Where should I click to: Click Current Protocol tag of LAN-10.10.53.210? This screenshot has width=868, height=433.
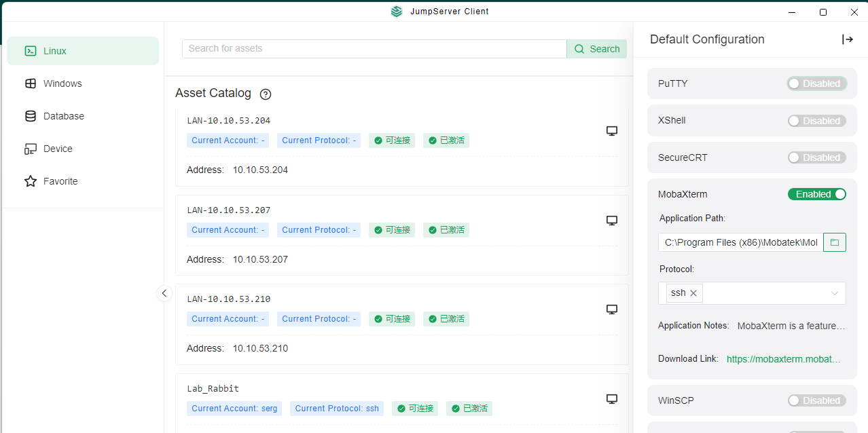(319, 319)
